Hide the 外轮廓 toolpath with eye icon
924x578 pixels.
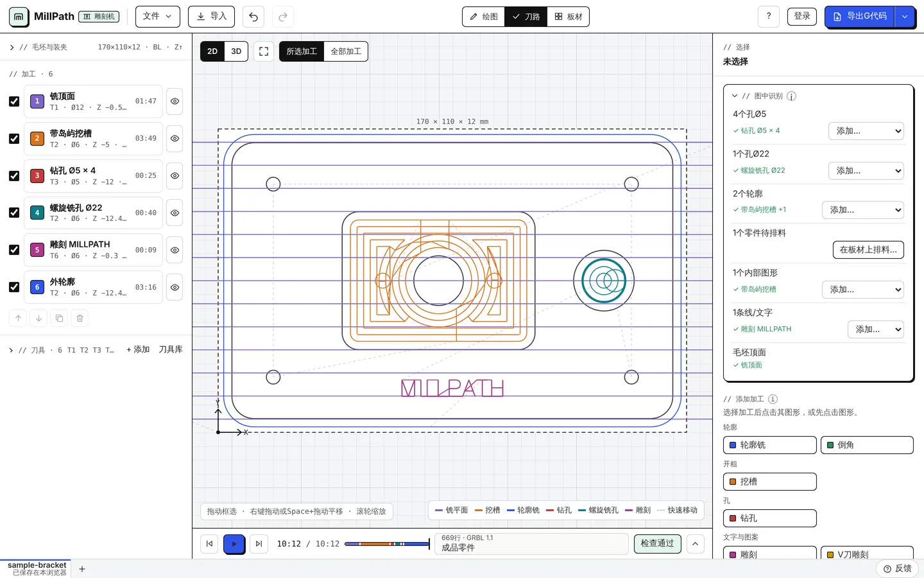click(175, 287)
